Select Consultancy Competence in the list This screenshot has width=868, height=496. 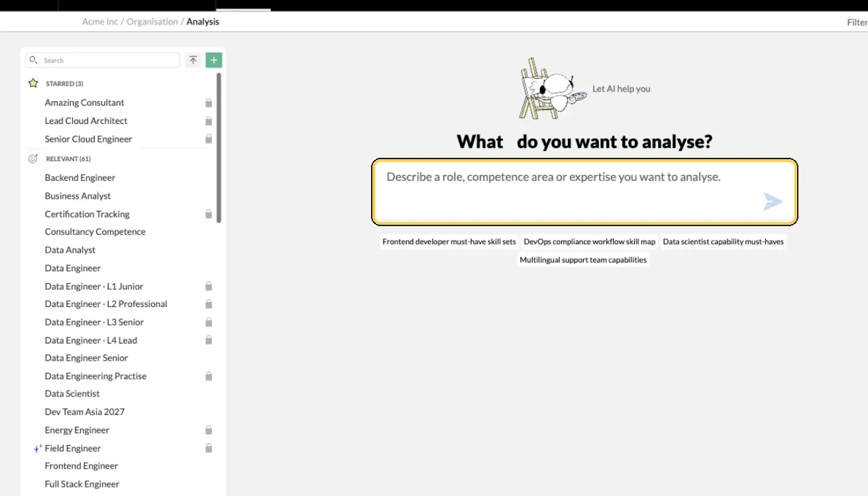coord(95,232)
